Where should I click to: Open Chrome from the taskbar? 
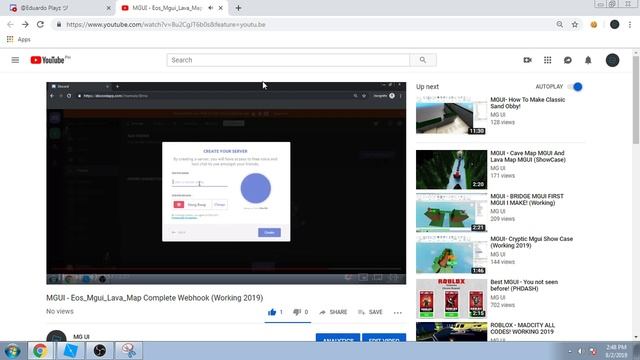tap(40, 351)
